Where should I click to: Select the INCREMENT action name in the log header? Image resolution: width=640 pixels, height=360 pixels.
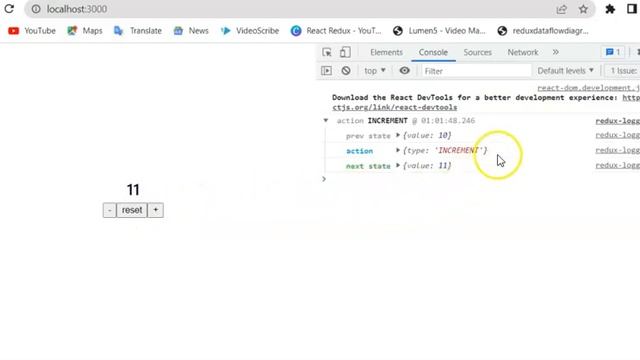click(387, 121)
